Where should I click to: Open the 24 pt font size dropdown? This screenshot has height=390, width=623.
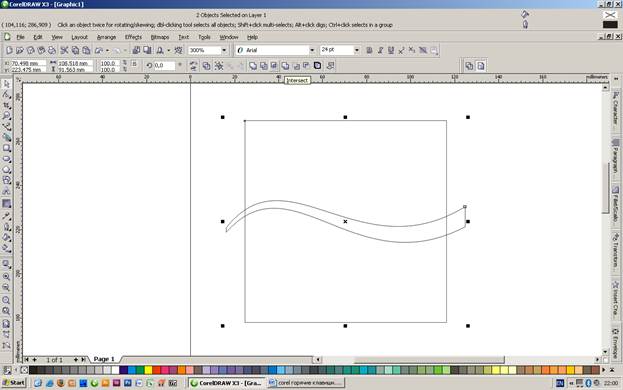356,50
